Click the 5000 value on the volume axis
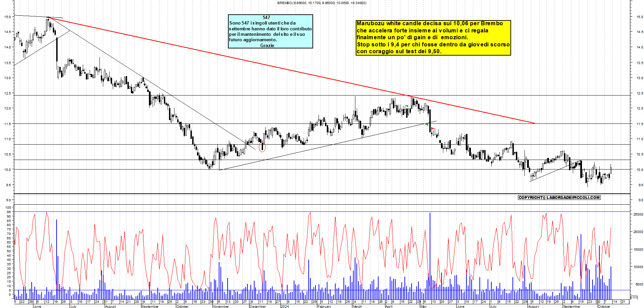Image resolution: width=644 pixels, height=308 pixels. 639,284
